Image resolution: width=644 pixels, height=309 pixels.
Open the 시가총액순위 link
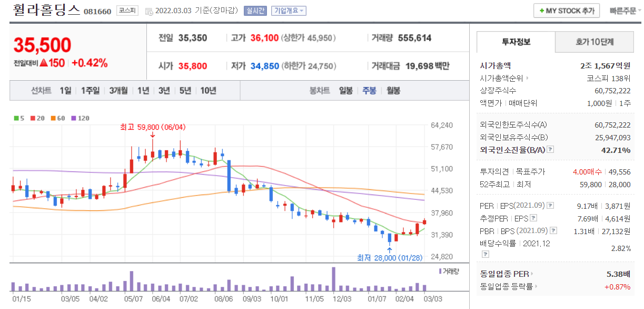503,78
